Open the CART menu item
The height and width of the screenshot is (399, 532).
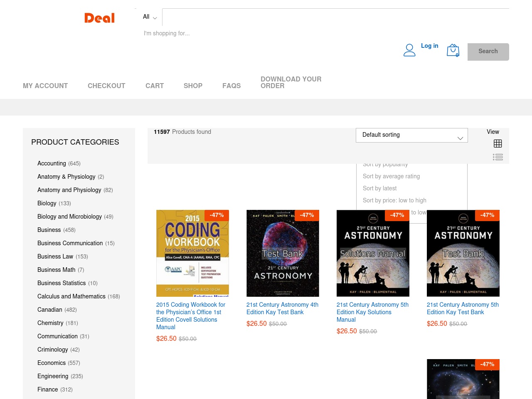point(155,86)
